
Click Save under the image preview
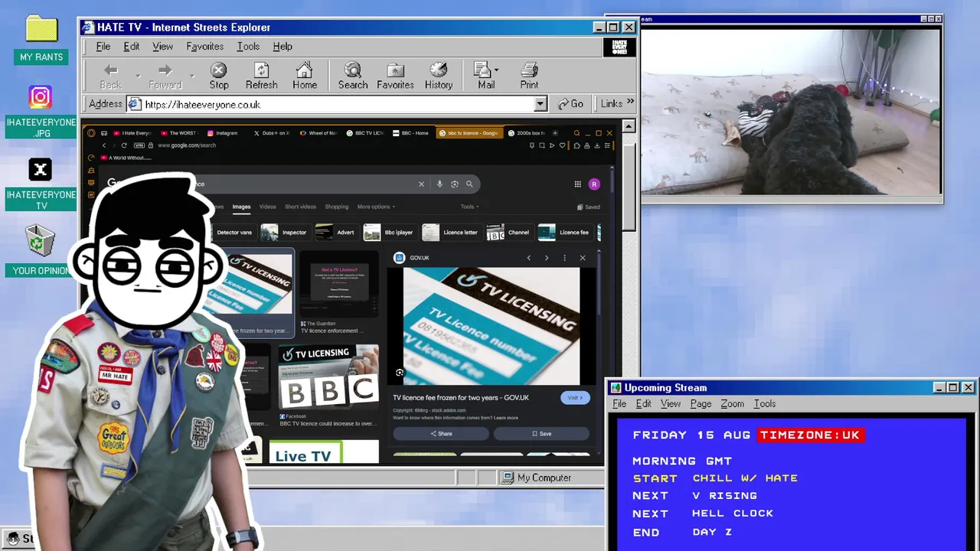541,434
